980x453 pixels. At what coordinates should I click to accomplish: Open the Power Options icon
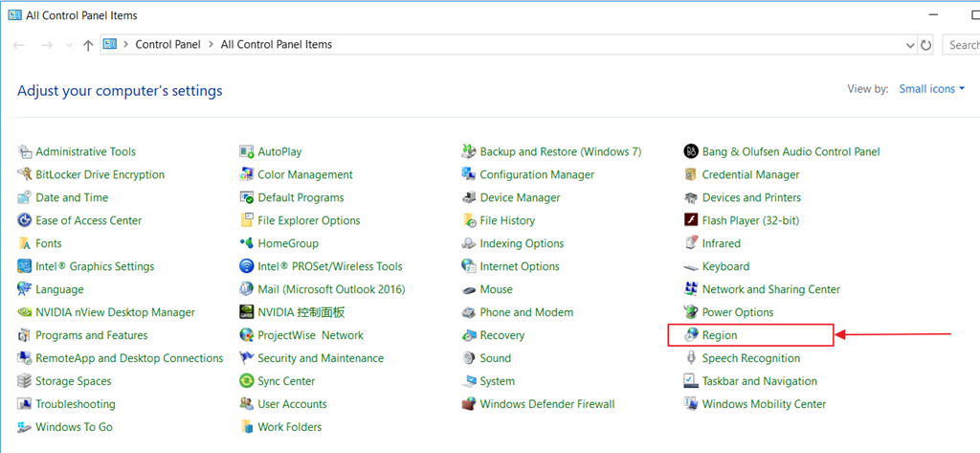point(691,312)
